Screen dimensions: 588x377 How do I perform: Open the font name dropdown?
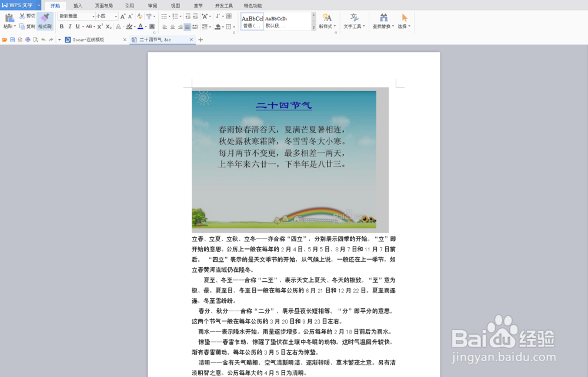pos(93,16)
